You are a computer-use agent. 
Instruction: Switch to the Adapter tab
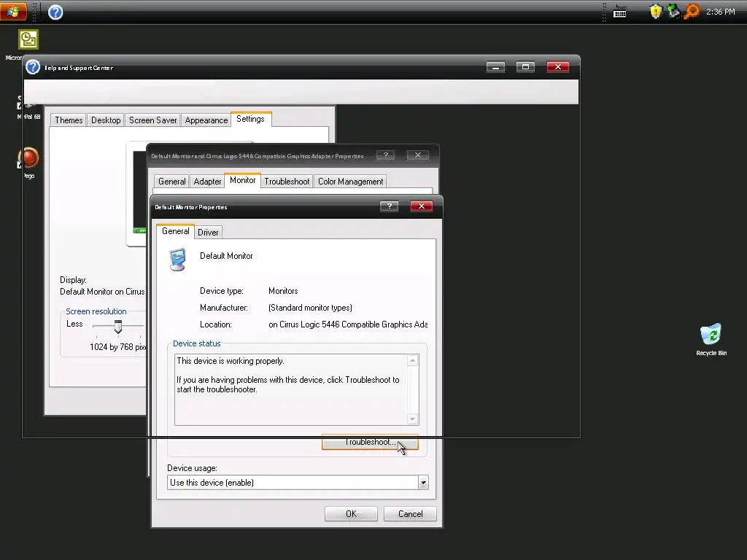pyautogui.click(x=208, y=182)
